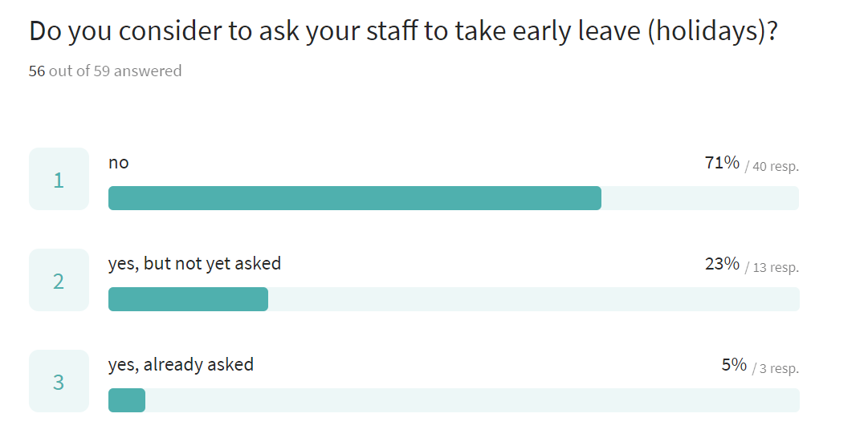Click the filled bar for "yes, but not yet asked"
The width and height of the screenshot is (868, 446).
coord(188,299)
